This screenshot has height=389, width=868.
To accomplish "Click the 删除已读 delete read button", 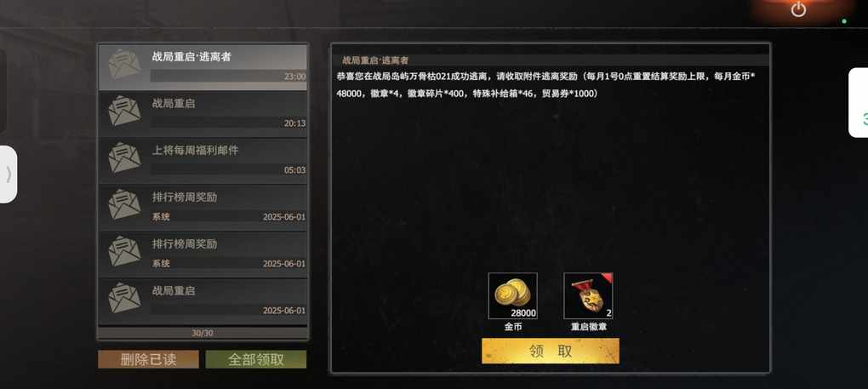I will pos(148,359).
